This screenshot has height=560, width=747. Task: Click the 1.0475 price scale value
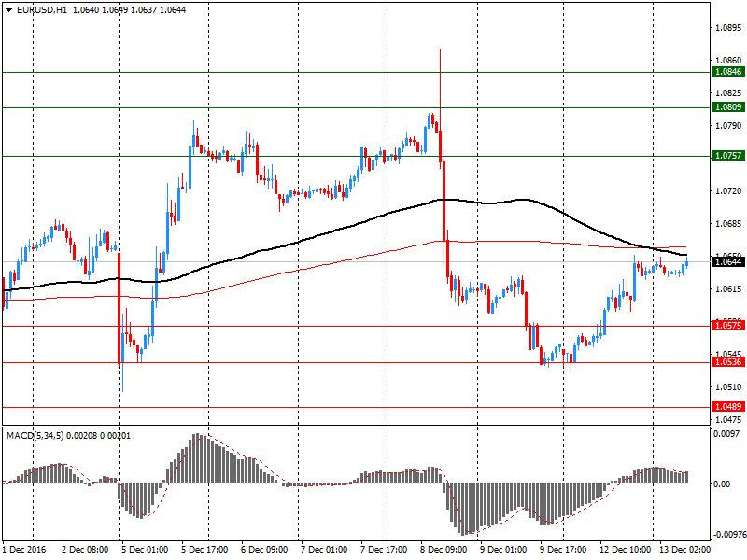point(728,419)
